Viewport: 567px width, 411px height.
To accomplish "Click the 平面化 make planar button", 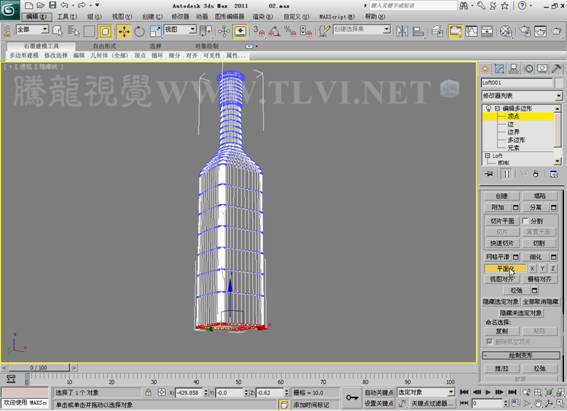I will point(505,269).
